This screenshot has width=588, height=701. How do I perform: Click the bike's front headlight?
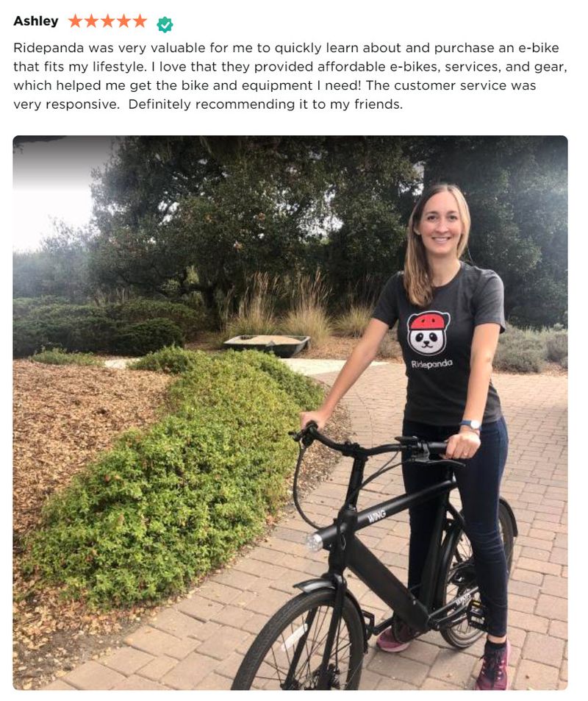(x=315, y=541)
